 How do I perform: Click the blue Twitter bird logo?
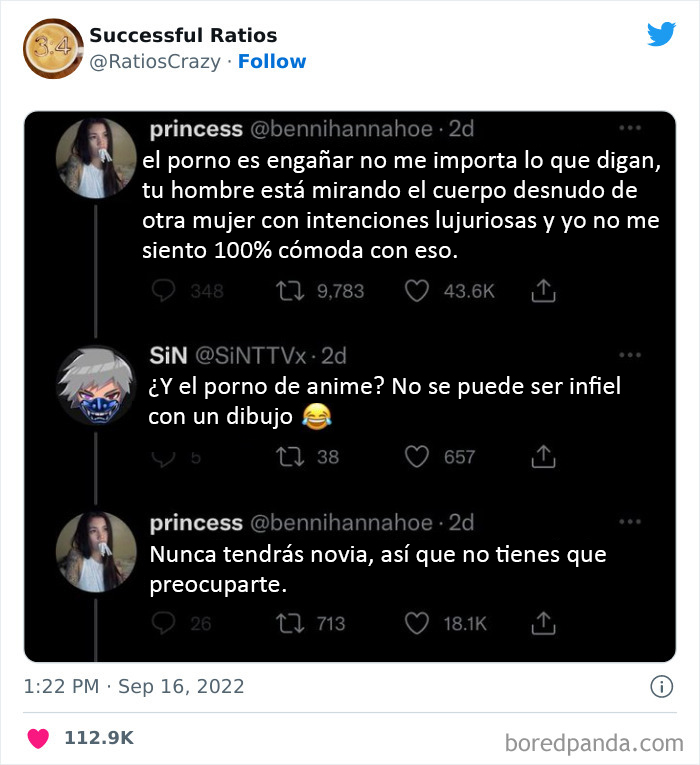[661, 35]
